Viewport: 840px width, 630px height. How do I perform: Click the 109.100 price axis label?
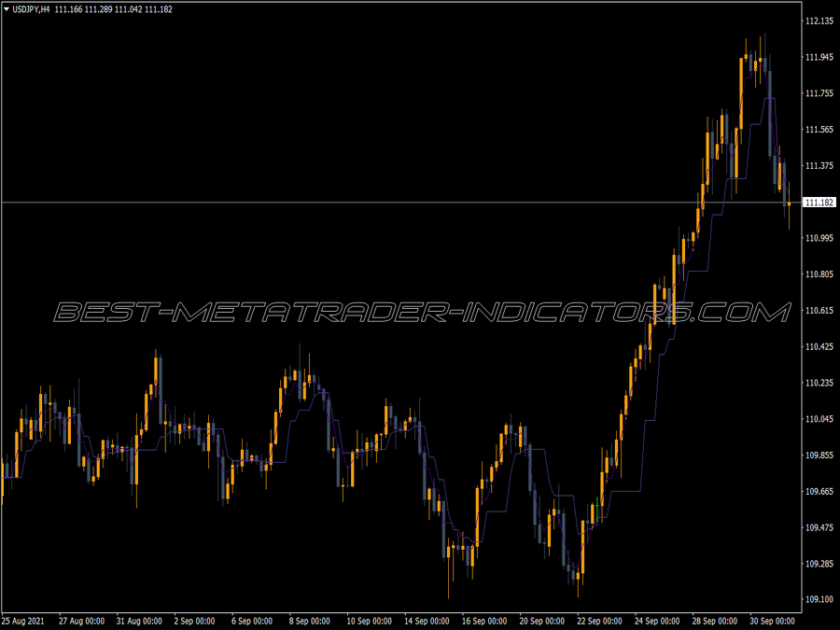click(819, 599)
